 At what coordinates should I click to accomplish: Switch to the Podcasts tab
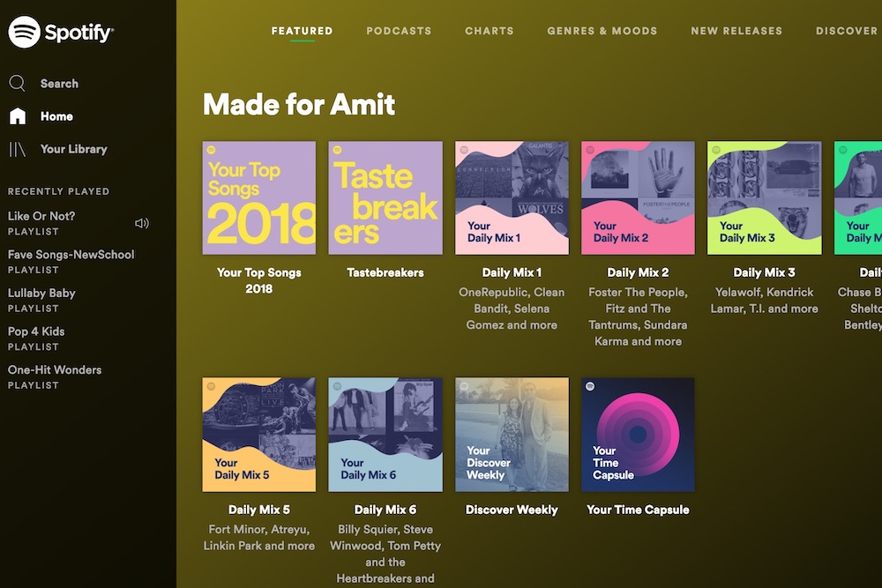click(399, 31)
